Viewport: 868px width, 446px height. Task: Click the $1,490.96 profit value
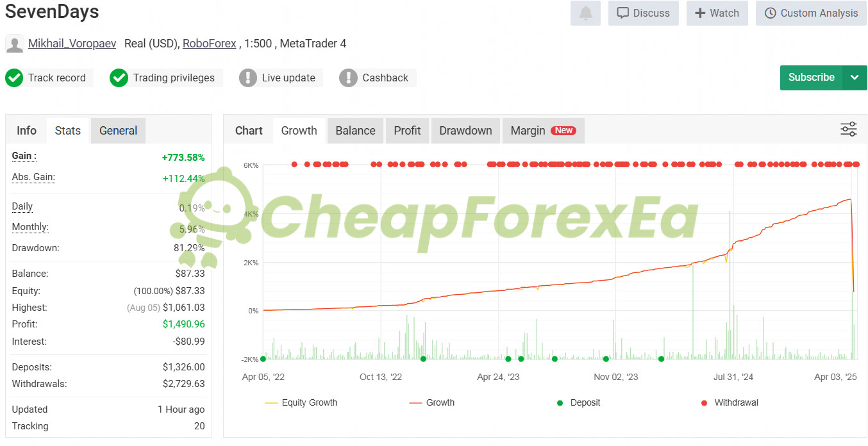click(x=184, y=324)
